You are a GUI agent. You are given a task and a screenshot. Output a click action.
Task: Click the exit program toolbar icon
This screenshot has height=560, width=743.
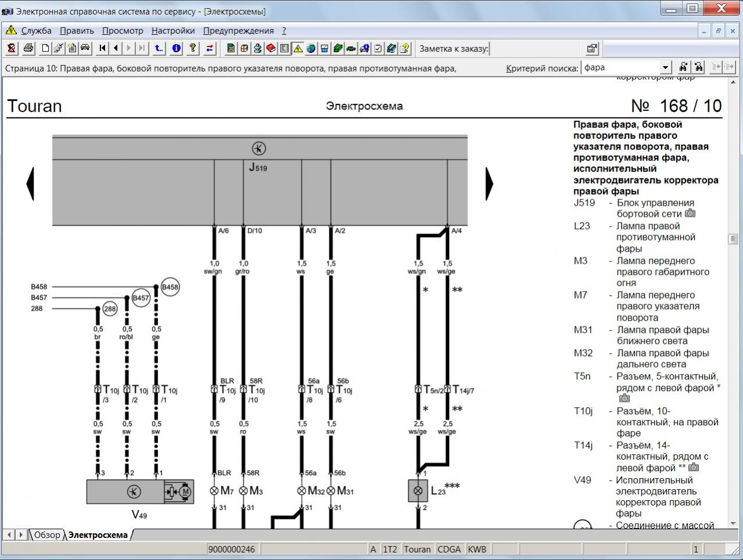(x=12, y=49)
